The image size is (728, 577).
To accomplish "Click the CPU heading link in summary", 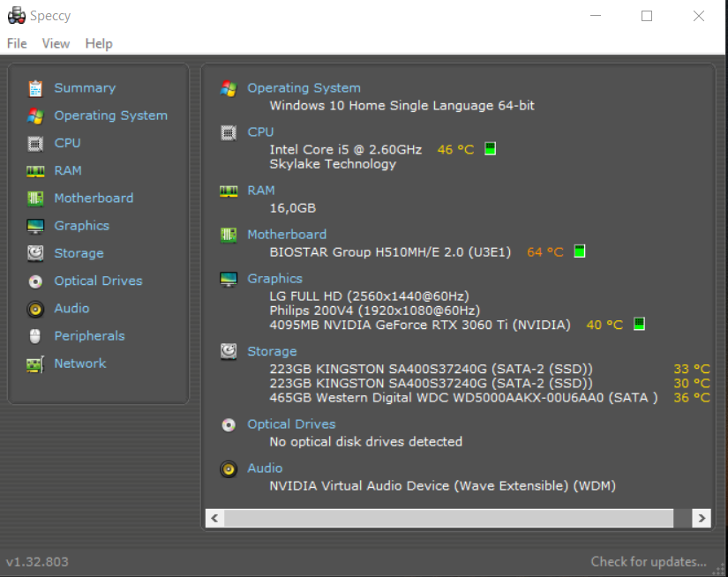I will point(260,131).
